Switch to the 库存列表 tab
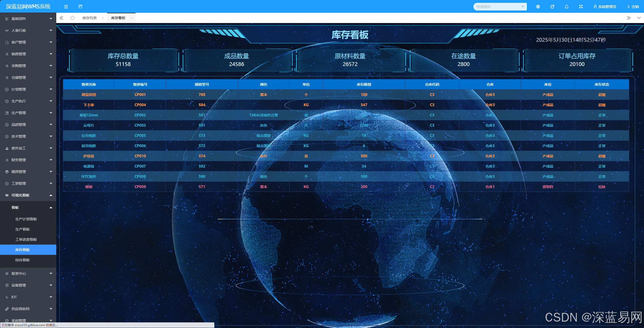The width and height of the screenshot is (644, 328). point(89,18)
